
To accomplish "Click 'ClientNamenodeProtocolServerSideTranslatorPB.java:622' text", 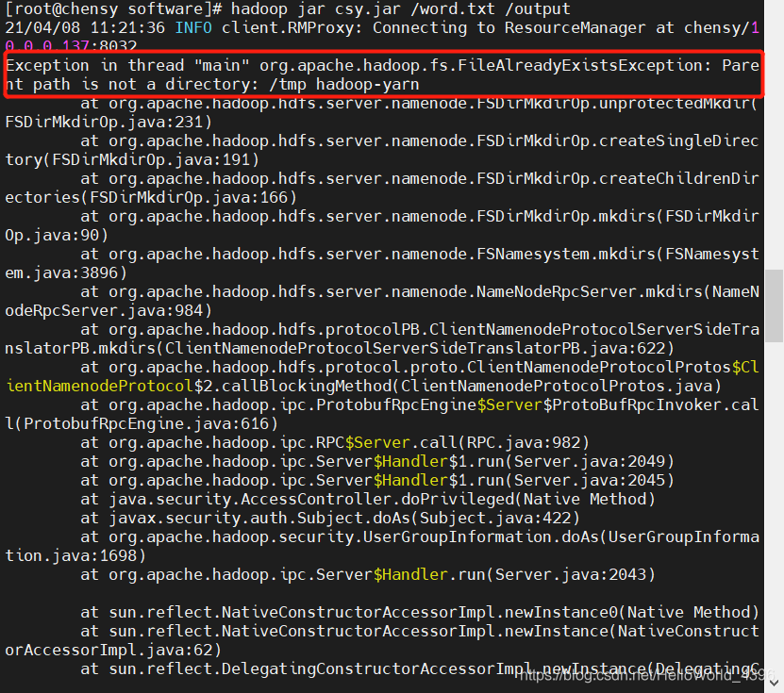I will 415,348.
